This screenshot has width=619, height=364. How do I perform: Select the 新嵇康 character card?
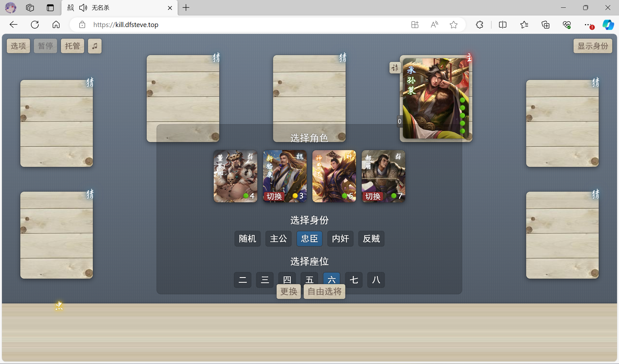pos(285,176)
